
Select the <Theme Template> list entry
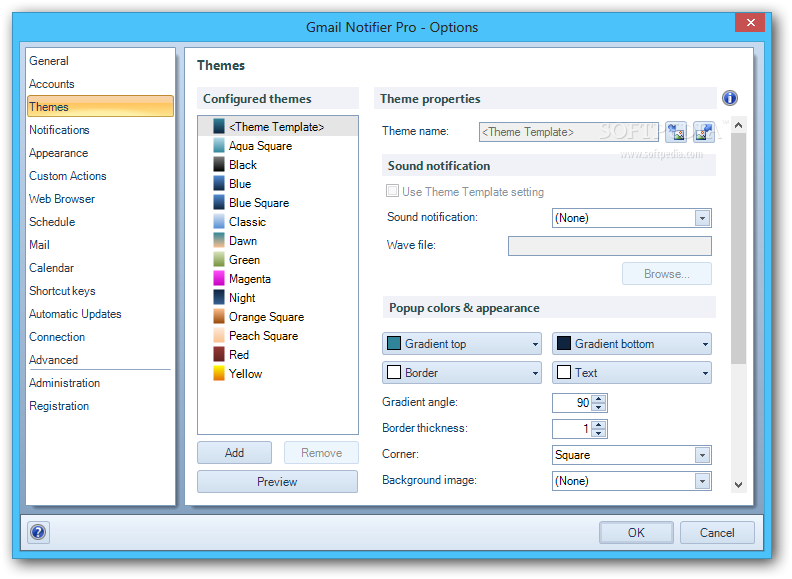click(x=278, y=127)
